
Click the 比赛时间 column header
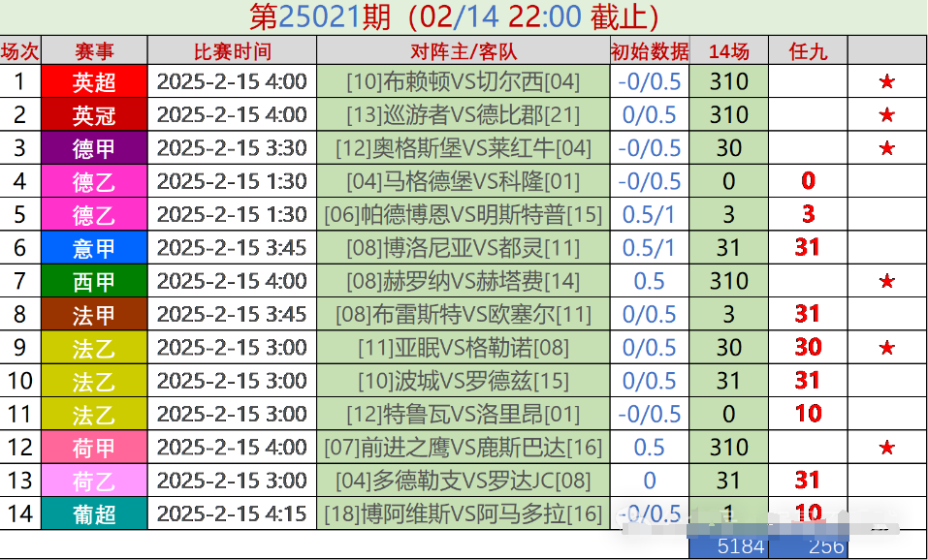(x=232, y=51)
